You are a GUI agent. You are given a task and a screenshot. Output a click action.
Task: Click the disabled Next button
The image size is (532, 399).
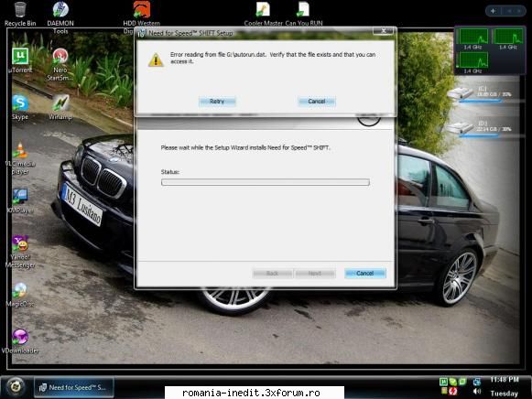point(315,274)
